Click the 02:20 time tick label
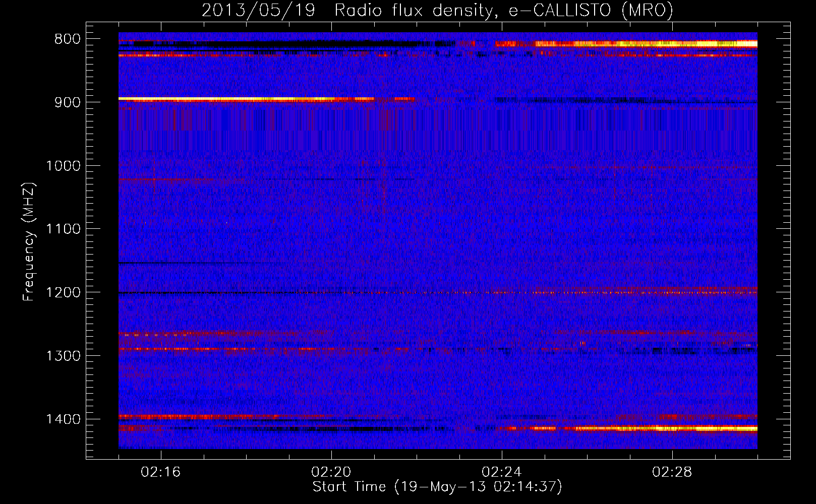The width and height of the screenshot is (816, 504). pos(331,472)
